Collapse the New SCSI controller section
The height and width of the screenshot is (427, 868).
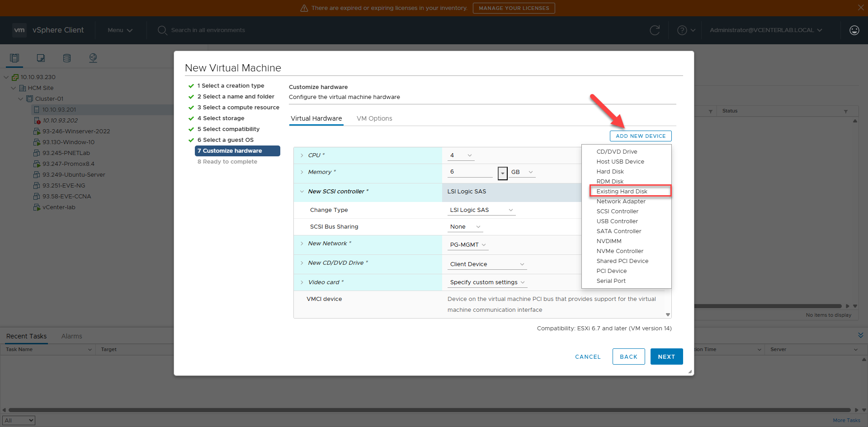coord(302,192)
